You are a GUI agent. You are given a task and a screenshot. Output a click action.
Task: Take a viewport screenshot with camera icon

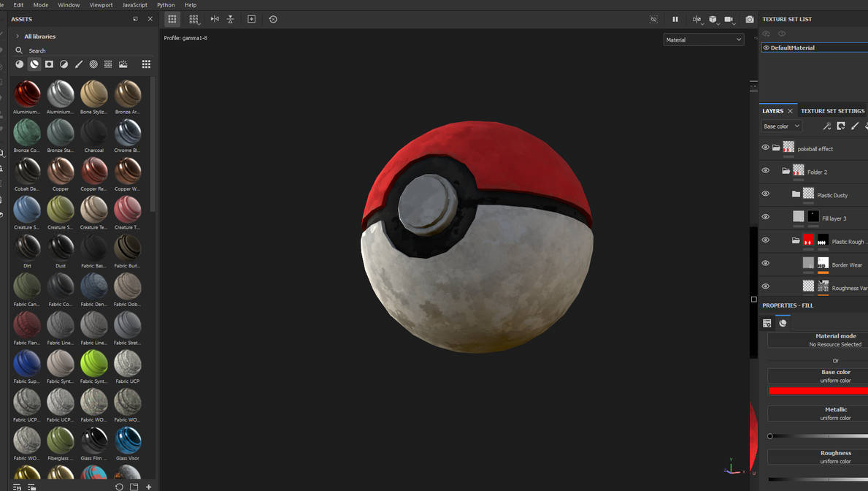tap(750, 19)
